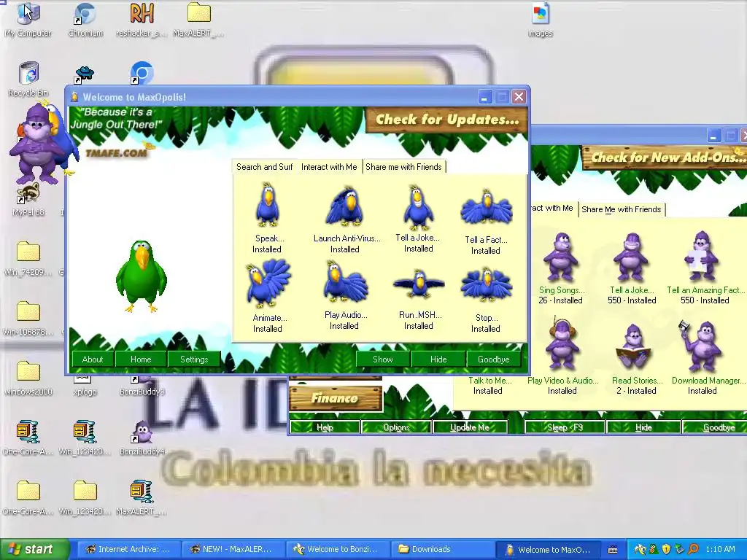747x560 pixels.
Task: Click the Play Audio bird icon
Action: click(345, 282)
